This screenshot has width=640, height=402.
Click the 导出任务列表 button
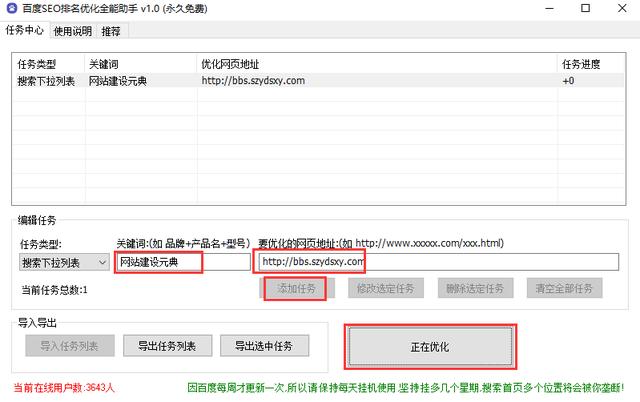click(x=167, y=346)
